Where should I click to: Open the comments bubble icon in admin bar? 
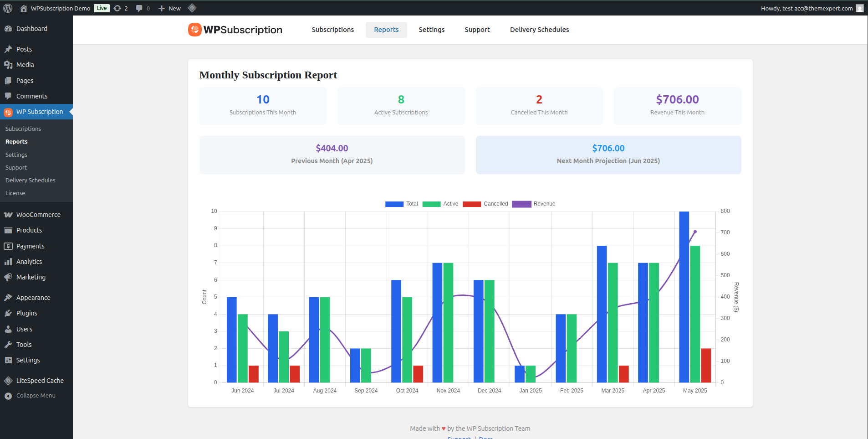139,8
